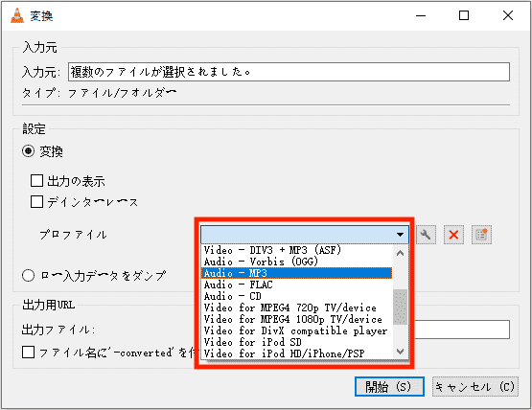Image resolution: width=532 pixels, height=410 pixels.
Task: Toggle the '-converted' filename checkbox
Action: click(x=28, y=352)
